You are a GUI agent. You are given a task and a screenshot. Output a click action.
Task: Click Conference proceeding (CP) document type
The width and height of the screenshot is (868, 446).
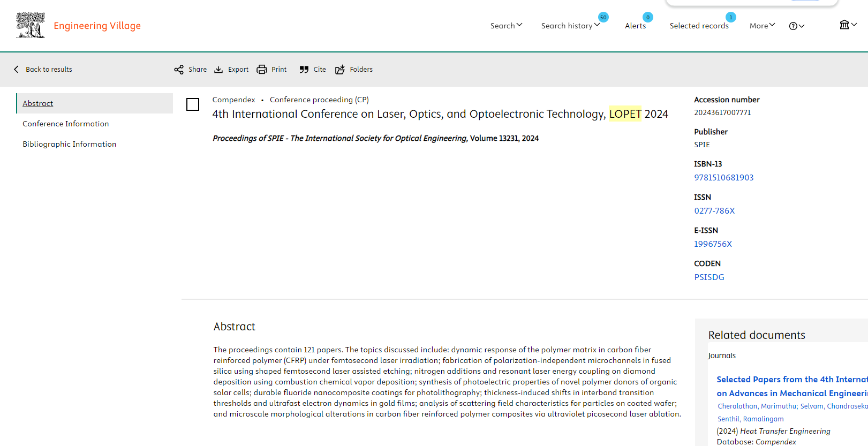point(319,100)
